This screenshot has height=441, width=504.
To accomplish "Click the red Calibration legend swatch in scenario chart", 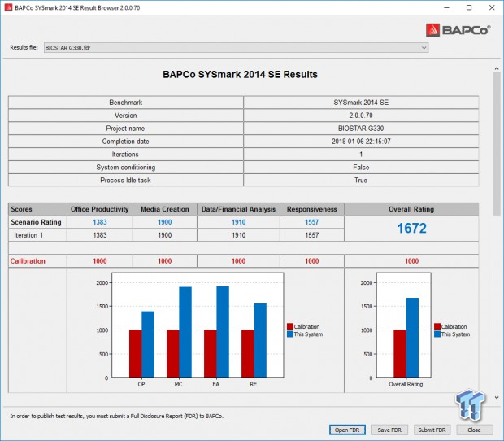I will pyautogui.click(x=290, y=326).
